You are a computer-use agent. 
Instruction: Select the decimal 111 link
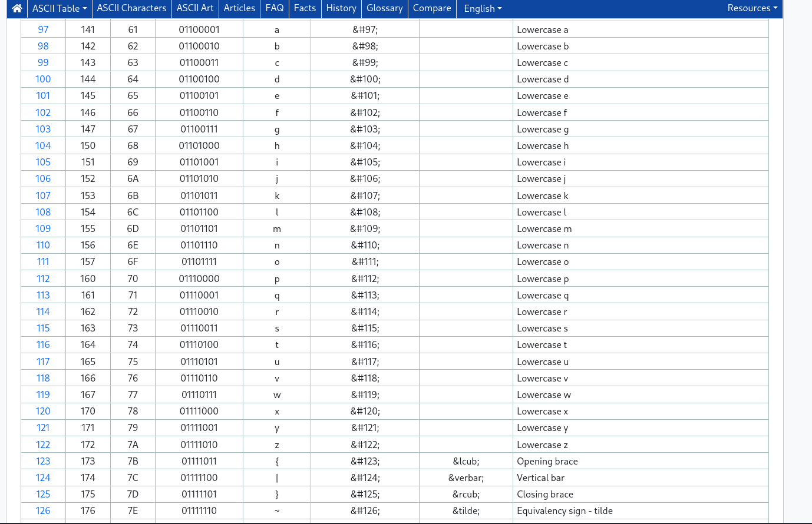tap(43, 261)
